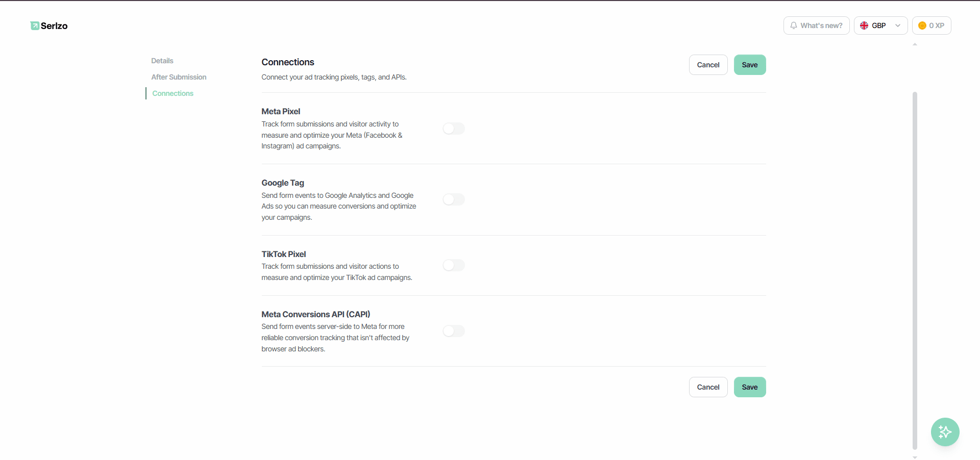Open the GBP currency selector
The height and width of the screenshot is (460, 980).
pyautogui.click(x=880, y=25)
